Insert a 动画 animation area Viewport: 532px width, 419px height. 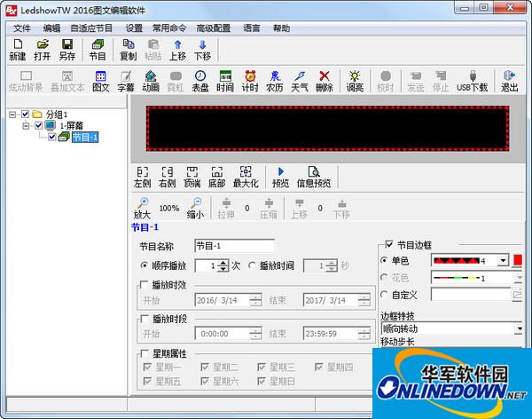tap(151, 81)
